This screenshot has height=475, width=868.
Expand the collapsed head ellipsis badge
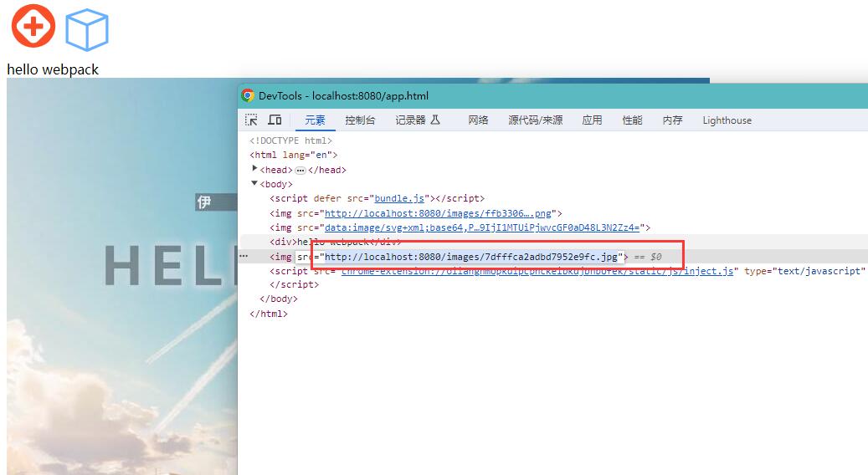300,171
